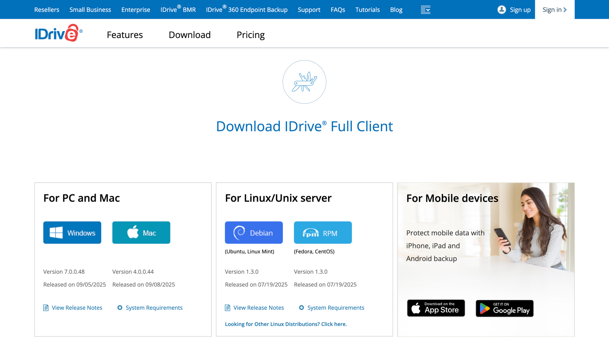This screenshot has width=609, height=364.
Task: Open the App Store download badge
Action: coord(436,308)
